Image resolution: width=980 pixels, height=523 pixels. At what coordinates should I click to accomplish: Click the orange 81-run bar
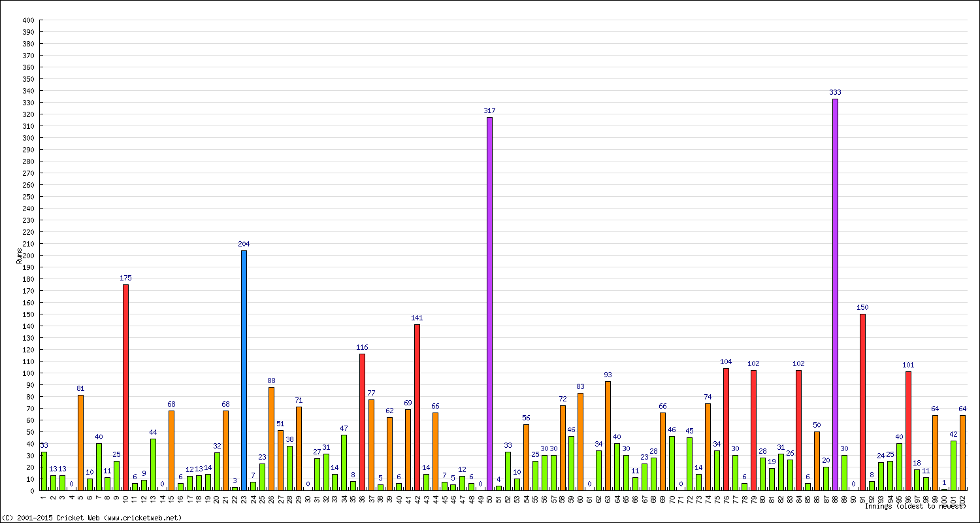pos(80,443)
